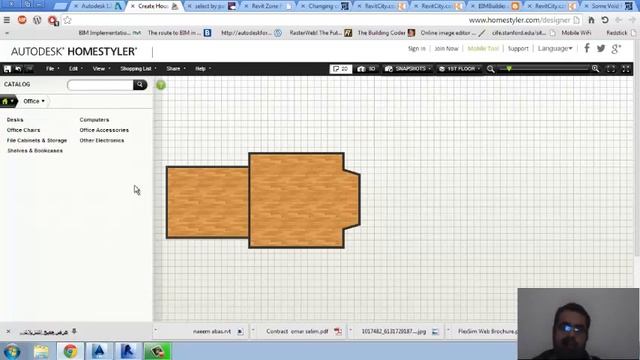Open the Help menu
This screenshot has width=640, height=360.
(202, 69)
